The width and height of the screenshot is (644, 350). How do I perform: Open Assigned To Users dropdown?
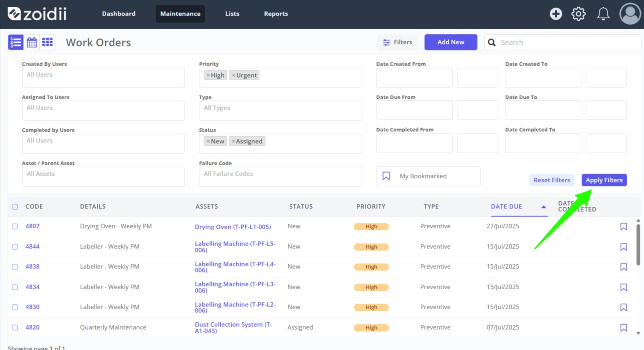(103, 110)
